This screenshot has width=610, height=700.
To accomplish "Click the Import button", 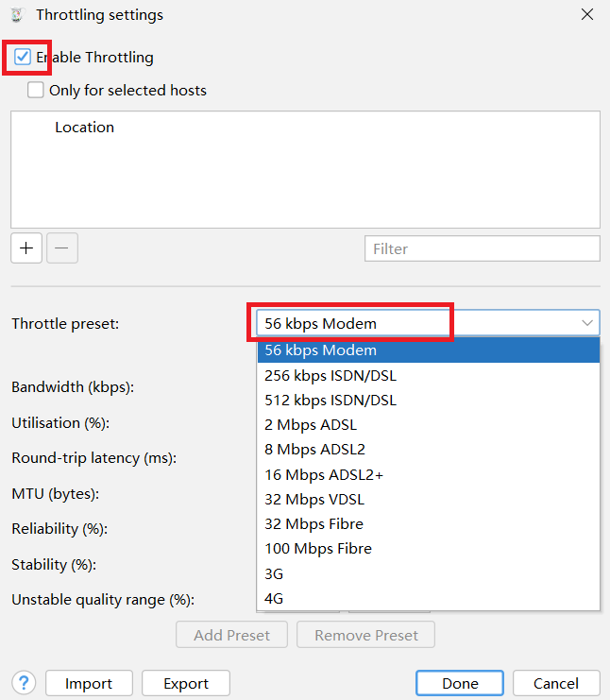I will point(88,683).
